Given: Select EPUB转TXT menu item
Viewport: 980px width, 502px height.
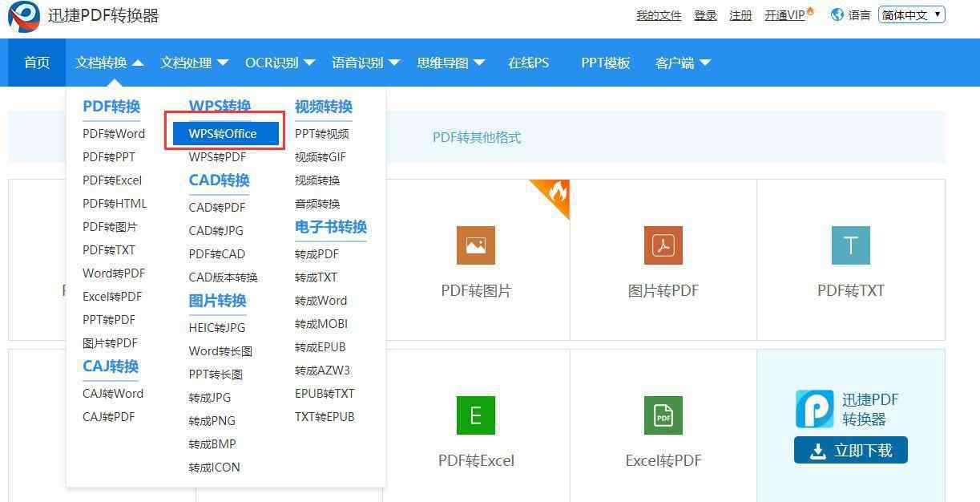Looking at the screenshot, I should (x=325, y=393).
